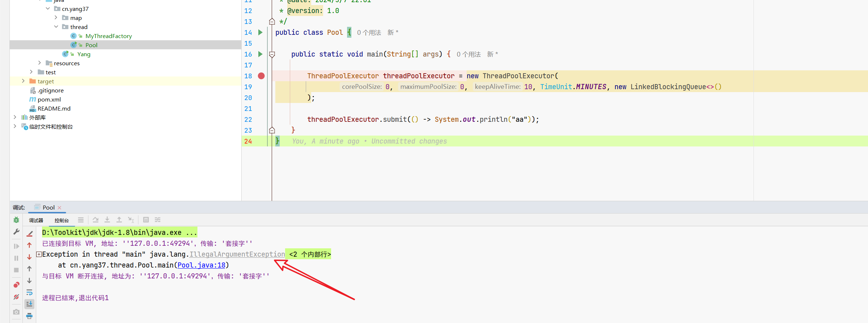Click the black down arrow scroll icon
868x323 pixels.
pos(30,281)
